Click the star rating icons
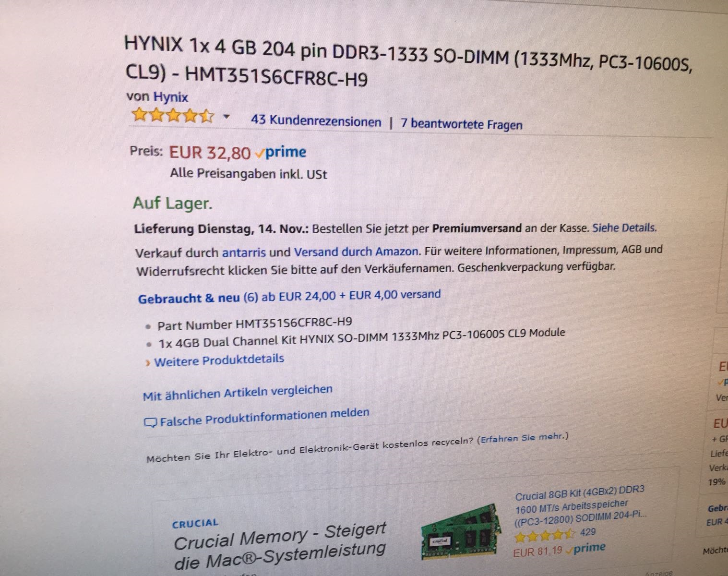 [x=172, y=116]
